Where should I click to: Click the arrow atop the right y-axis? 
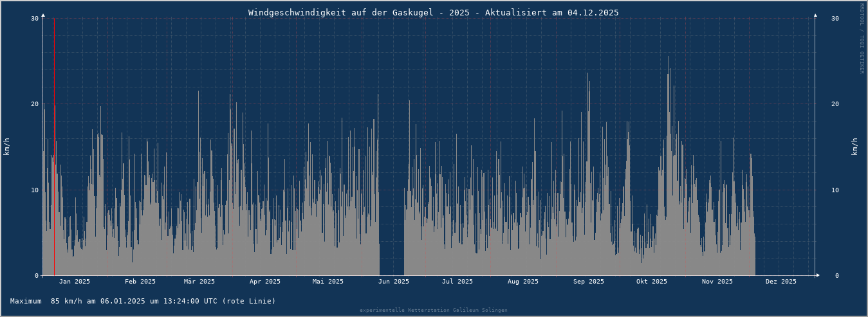pyautogui.click(x=815, y=15)
